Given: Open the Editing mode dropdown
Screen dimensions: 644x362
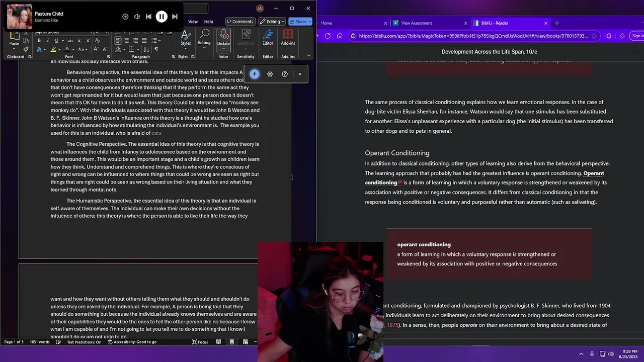Looking at the screenshot, I should (272, 22).
